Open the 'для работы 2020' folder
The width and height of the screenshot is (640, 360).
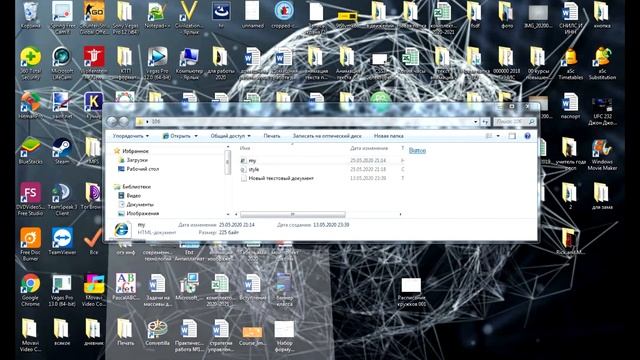pyautogui.click(x=220, y=63)
